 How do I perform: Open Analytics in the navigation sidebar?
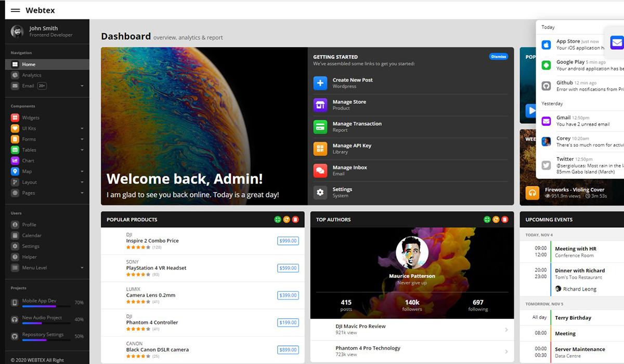point(31,75)
